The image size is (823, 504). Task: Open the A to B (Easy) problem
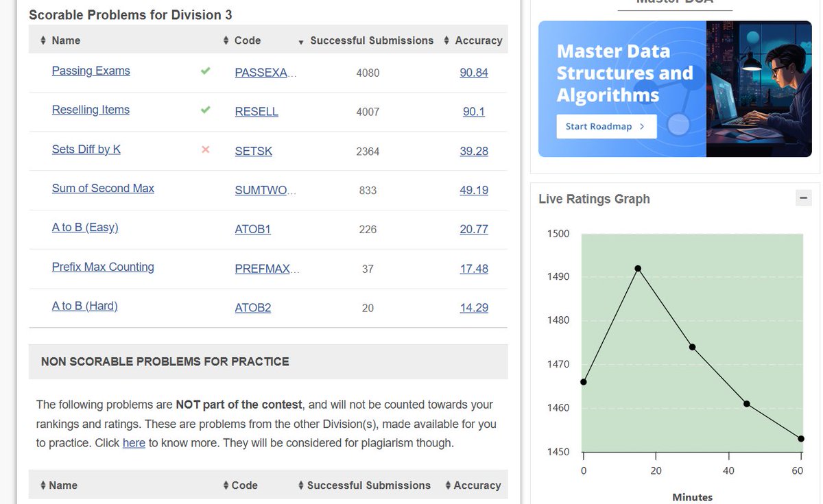click(x=85, y=228)
